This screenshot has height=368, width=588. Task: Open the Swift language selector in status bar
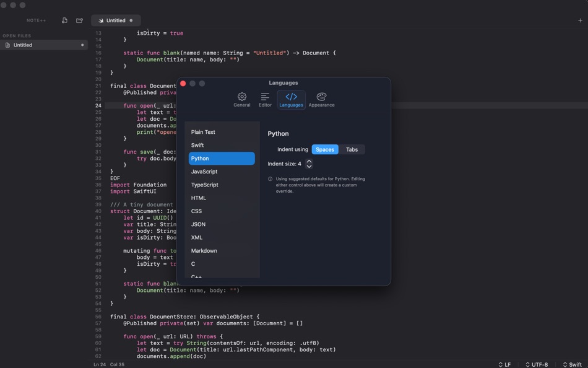tap(573, 365)
